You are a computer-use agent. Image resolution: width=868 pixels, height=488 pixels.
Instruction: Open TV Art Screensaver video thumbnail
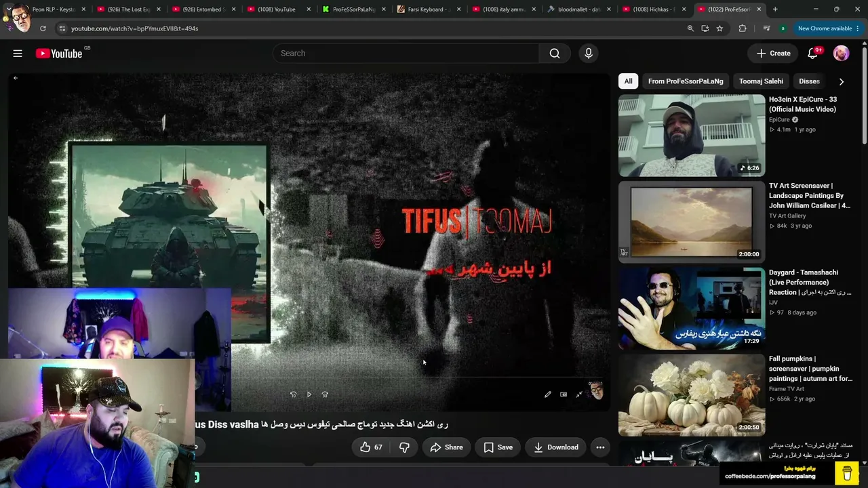tap(692, 222)
